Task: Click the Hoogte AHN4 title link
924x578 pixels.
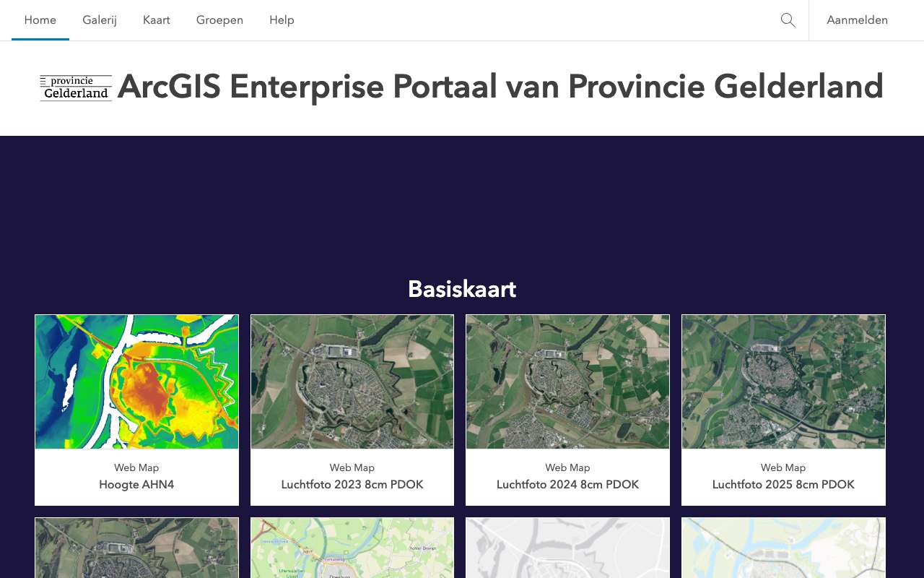Action: (x=136, y=485)
